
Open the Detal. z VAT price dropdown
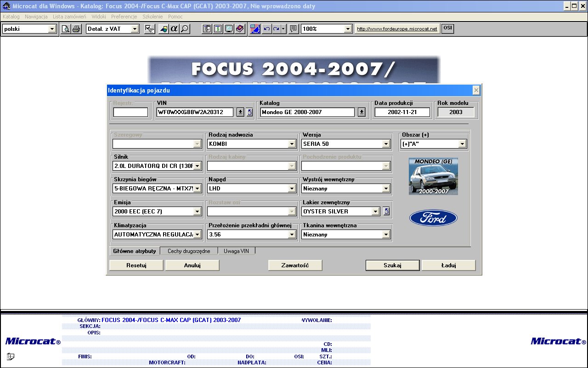[x=135, y=29]
